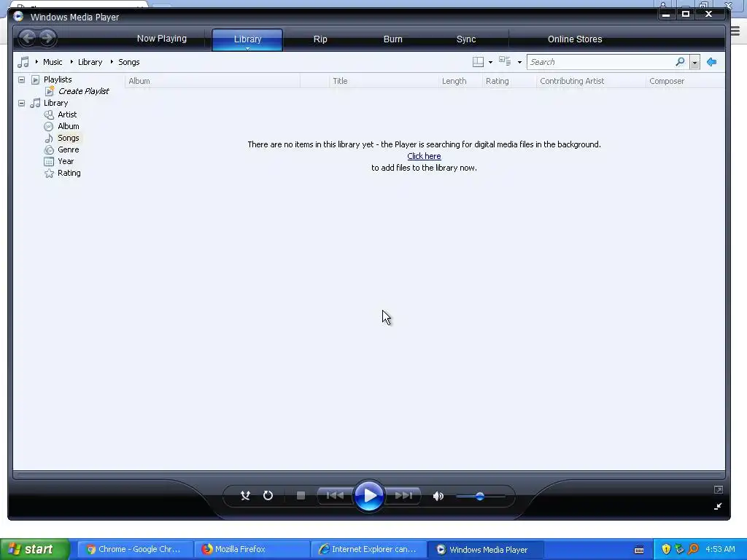Click the layout options icon

(x=478, y=62)
